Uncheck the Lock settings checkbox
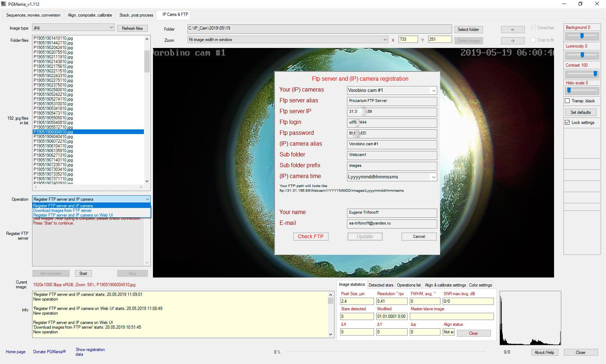This screenshot has height=364, width=606. pyautogui.click(x=567, y=123)
